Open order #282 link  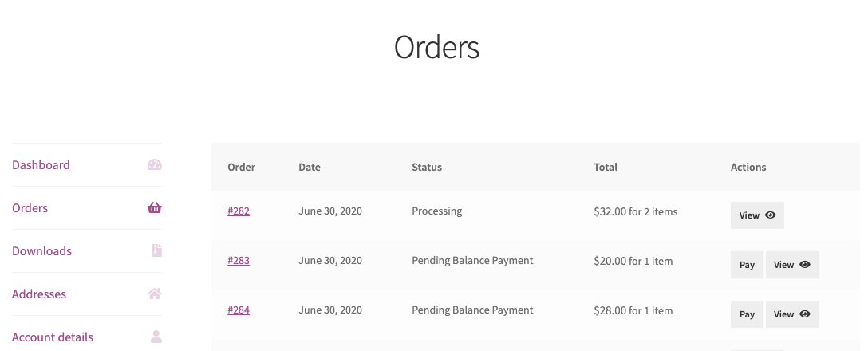239,211
